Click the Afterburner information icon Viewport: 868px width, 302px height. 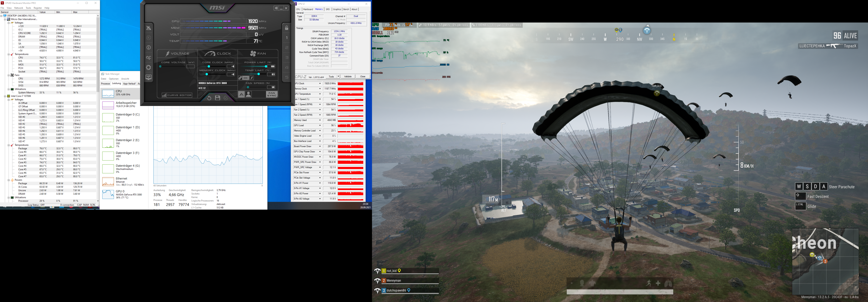pyautogui.click(x=149, y=48)
